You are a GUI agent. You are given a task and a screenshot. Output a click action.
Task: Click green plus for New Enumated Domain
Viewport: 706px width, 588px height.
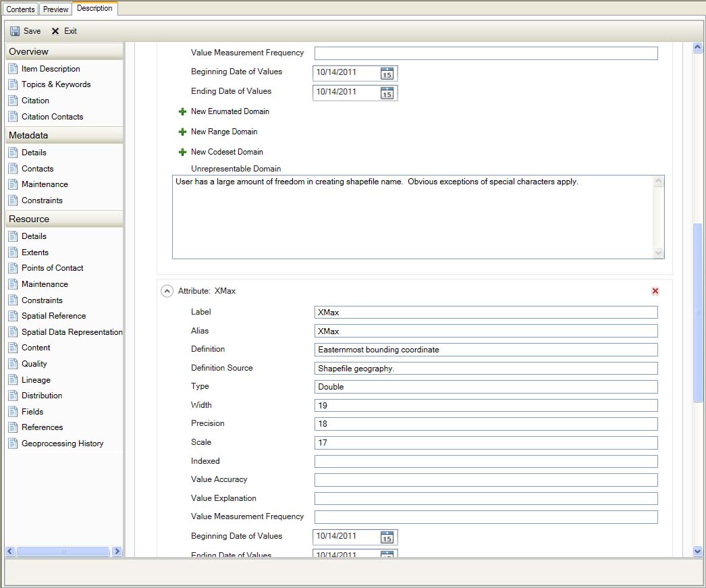coord(182,112)
